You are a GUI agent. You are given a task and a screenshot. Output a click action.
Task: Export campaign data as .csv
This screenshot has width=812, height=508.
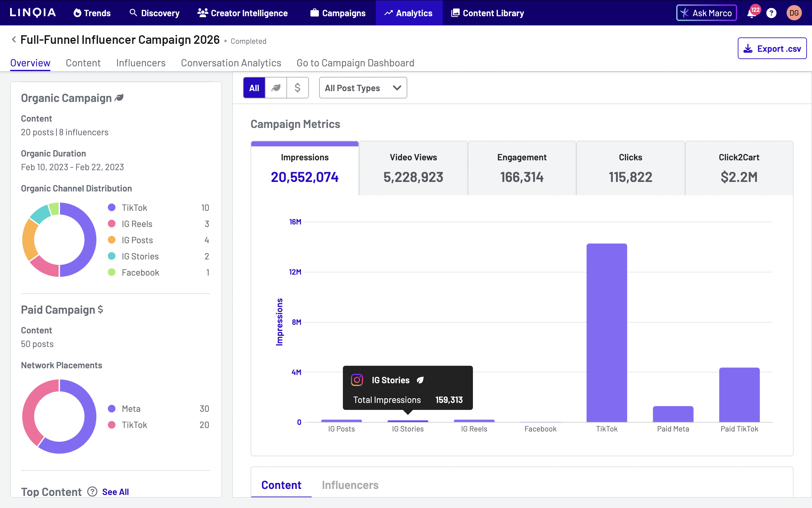(x=772, y=48)
